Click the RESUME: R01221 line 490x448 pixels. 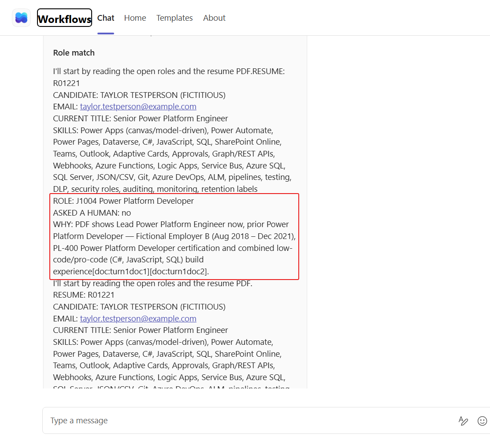coord(84,295)
